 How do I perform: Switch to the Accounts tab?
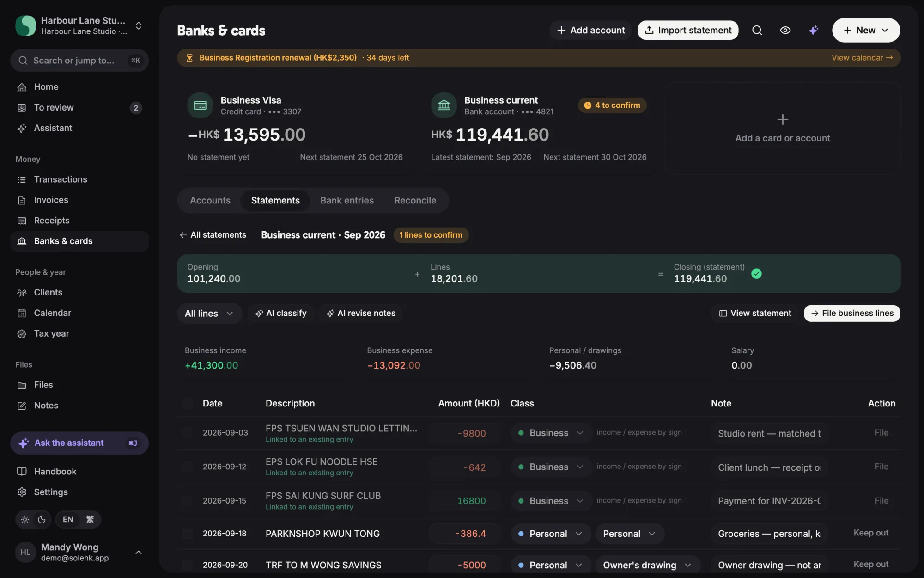coord(210,200)
